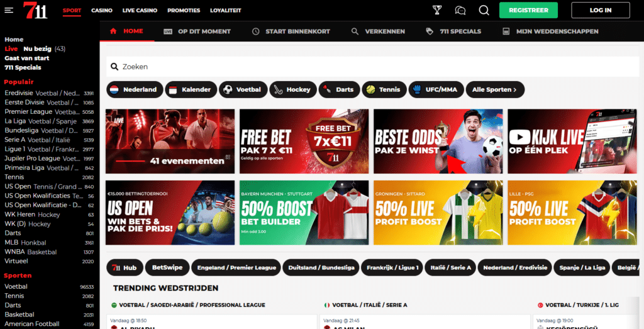The image size is (644, 329).
Task: Click the BetSwipe chip
Action: [167, 268]
